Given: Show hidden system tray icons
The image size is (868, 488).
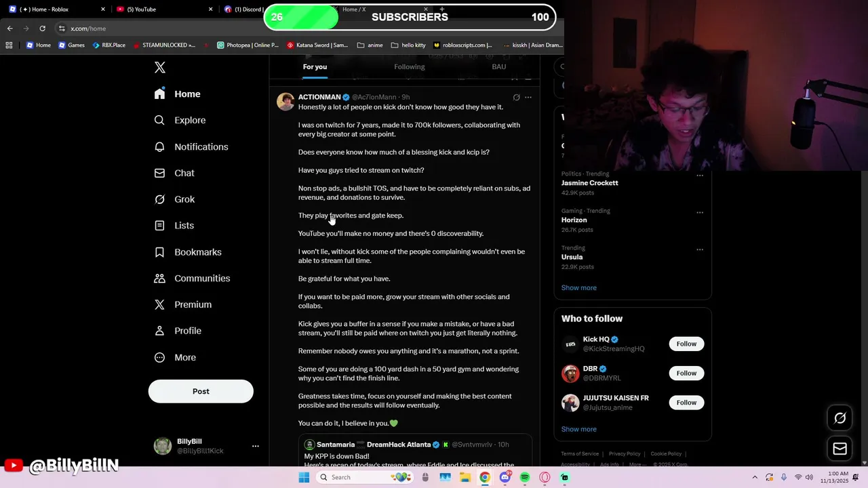Looking at the screenshot, I should (755, 477).
